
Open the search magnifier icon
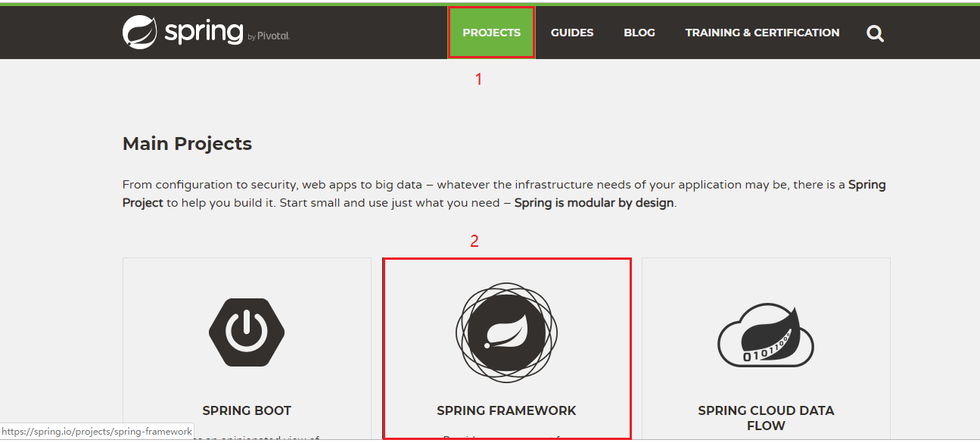[875, 33]
